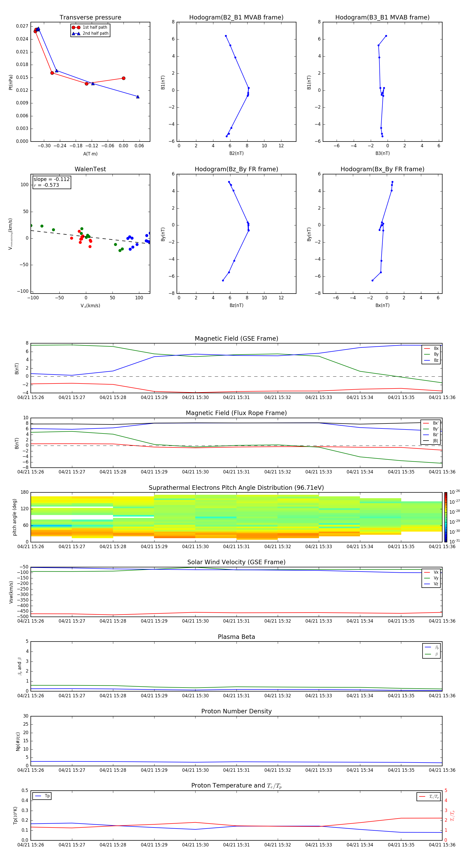Click the 'Pt(nPa)' y-axis label
Screen dimensions: 473x868
[11, 82]
